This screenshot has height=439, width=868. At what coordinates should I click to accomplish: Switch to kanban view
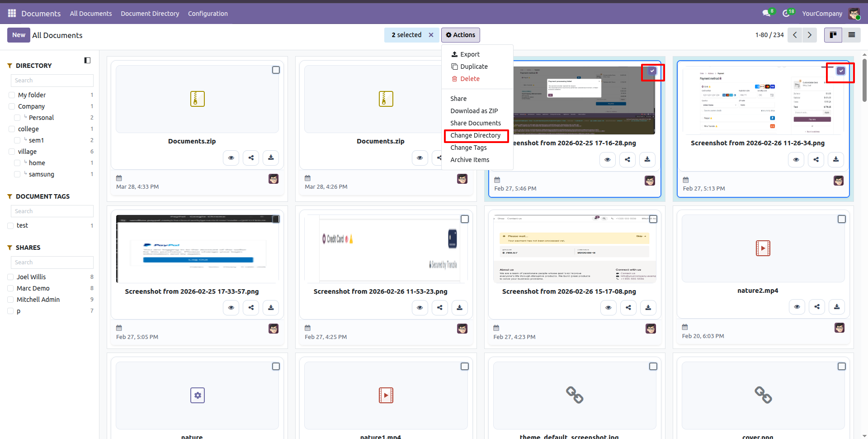click(833, 35)
